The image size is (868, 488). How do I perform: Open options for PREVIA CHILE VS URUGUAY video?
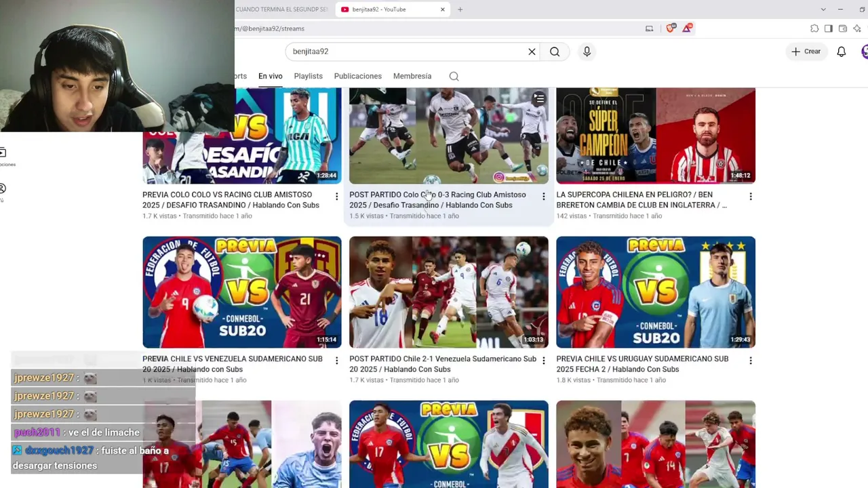(751, 361)
